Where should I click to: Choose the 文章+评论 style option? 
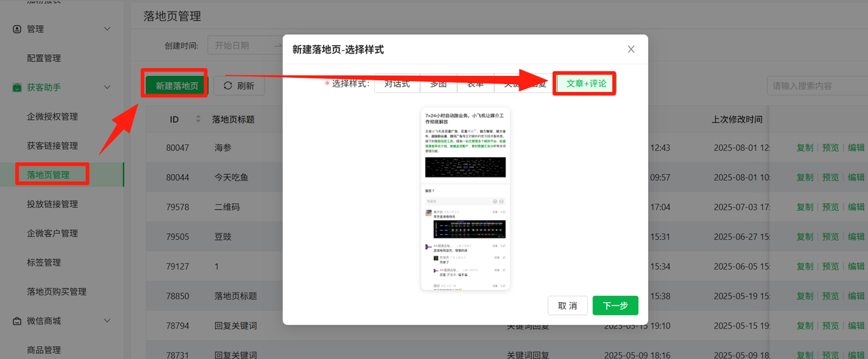(586, 84)
